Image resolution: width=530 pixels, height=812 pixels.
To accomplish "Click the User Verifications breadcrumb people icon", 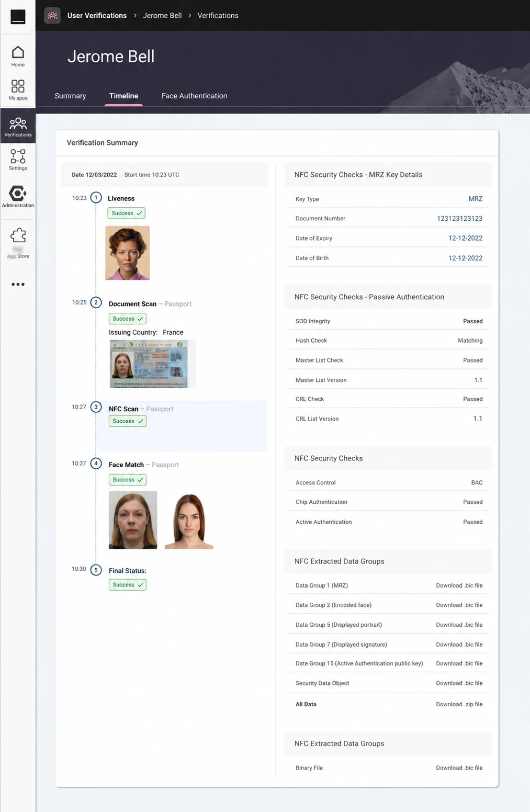I will (52, 16).
